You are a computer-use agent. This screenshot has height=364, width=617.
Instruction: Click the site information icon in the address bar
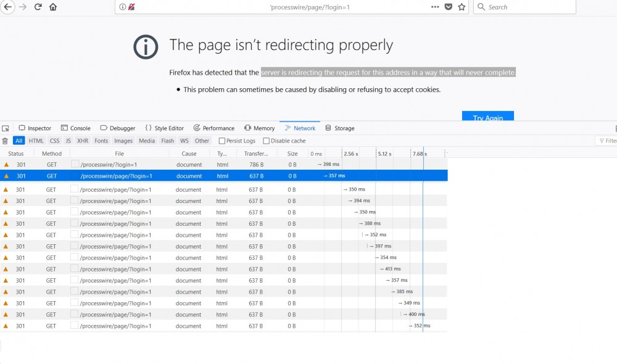(123, 7)
